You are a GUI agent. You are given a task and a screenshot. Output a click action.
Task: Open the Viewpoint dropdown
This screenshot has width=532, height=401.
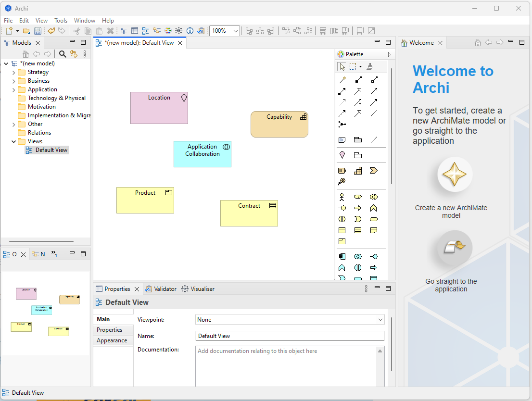click(x=380, y=320)
